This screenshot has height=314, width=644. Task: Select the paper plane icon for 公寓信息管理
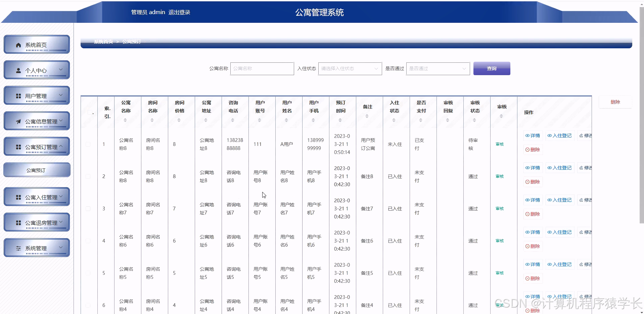(x=18, y=121)
